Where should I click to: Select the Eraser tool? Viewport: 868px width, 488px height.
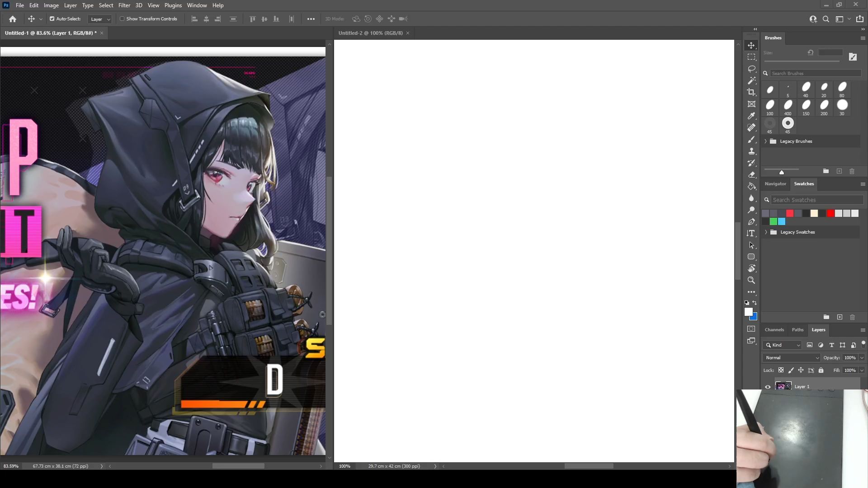[x=751, y=174]
